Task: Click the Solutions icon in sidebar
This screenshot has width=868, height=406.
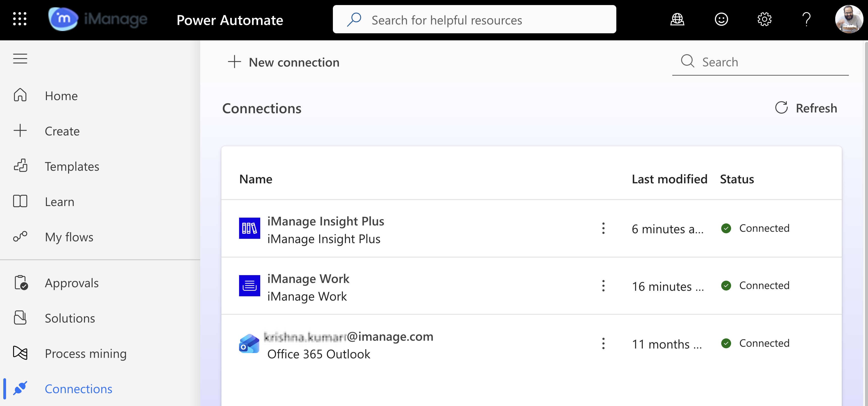Action: click(x=20, y=318)
